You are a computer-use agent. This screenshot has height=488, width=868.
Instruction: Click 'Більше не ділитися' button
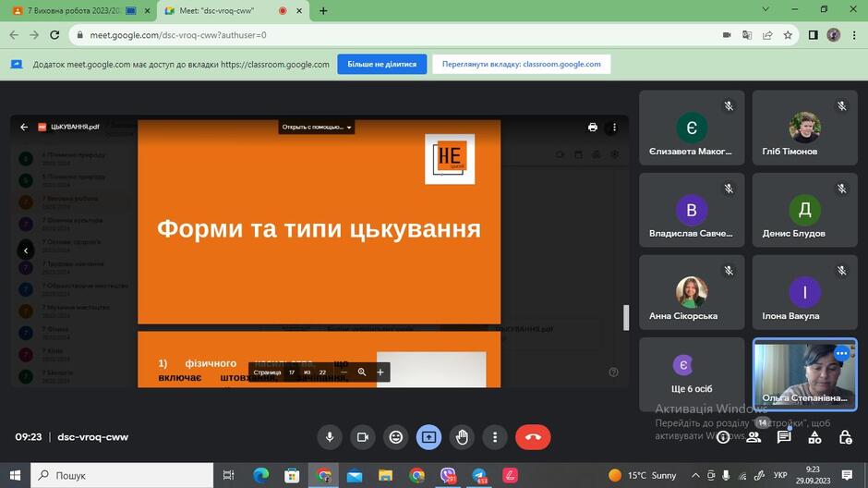coord(382,65)
